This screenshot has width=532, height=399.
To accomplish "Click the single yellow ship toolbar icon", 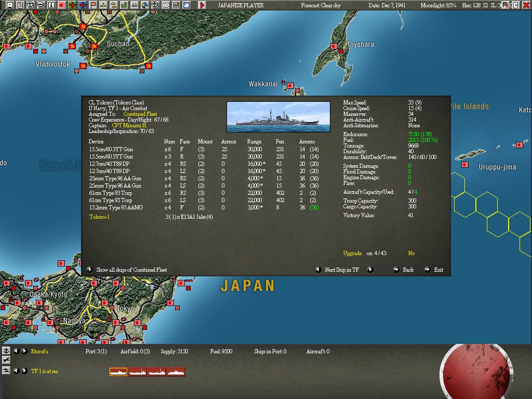I will click(x=103, y=5).
